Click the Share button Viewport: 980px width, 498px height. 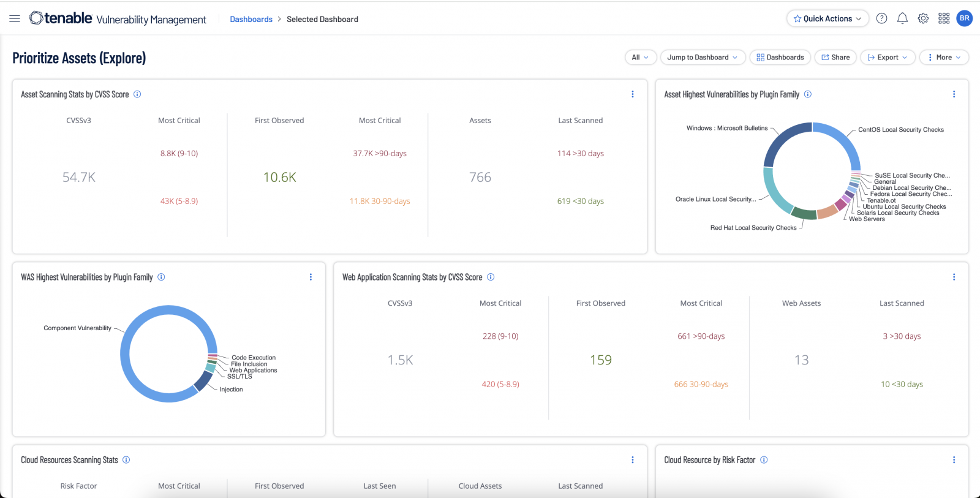coord(835,58)
